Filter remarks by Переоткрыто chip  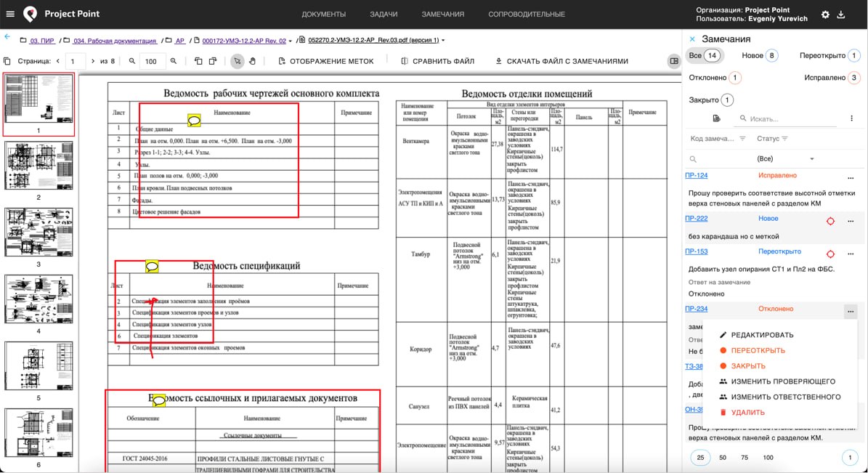pyautogui.click(x=830, y=55)
